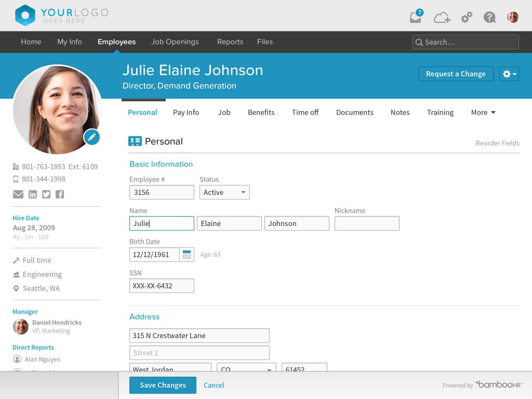
Task: Open the Employees navigation menu
Action: (116, 42)
